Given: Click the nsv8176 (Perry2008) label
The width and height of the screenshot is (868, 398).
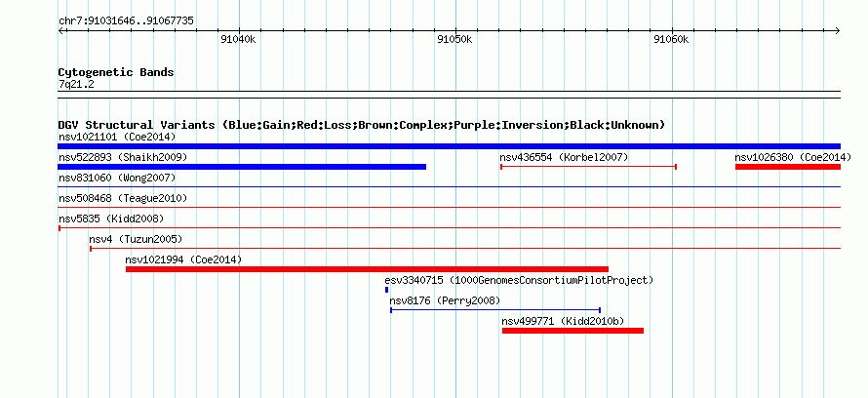Looking at the screenshot, I should coord(445,300).
